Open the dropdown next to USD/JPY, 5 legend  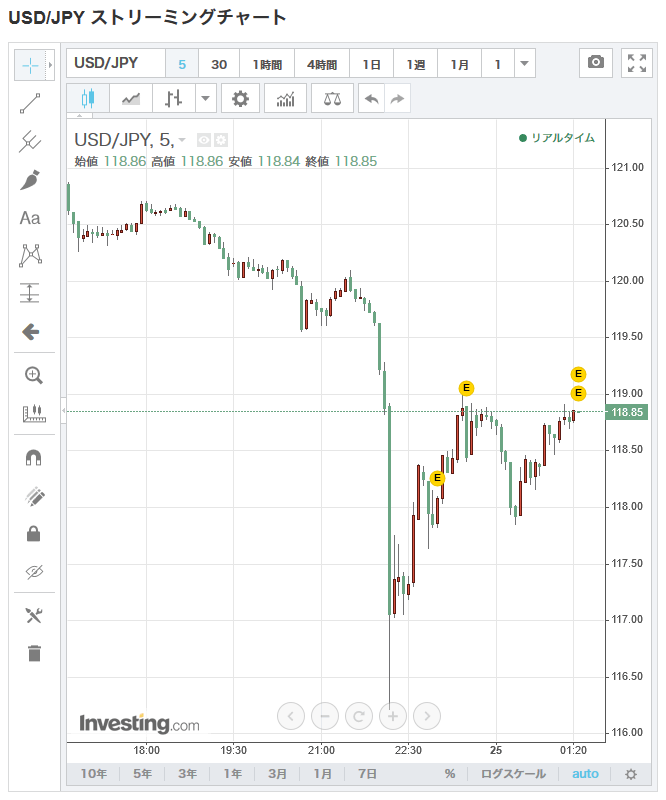182,140
